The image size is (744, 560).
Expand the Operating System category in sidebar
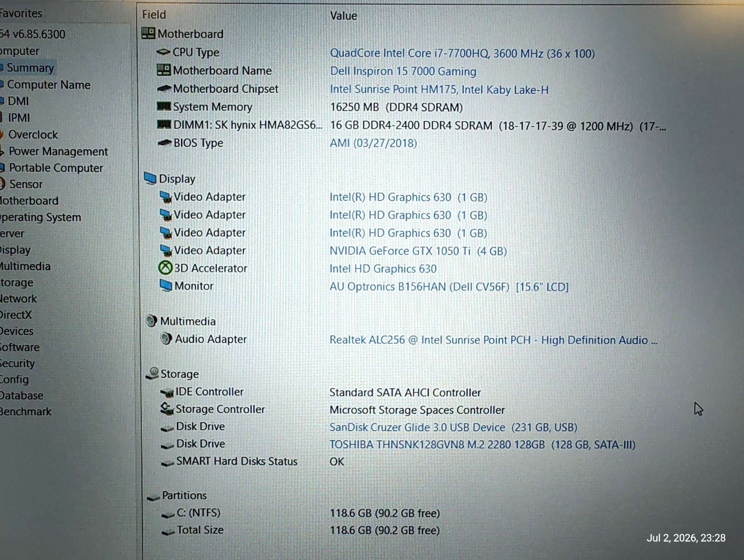pos(40,217)
